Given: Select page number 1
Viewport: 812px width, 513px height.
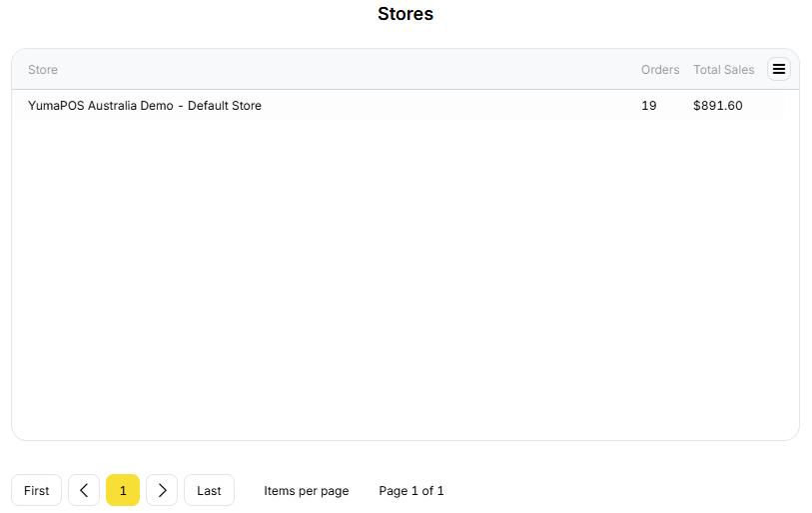Looking at the screenshot, I should pos(123,490).
